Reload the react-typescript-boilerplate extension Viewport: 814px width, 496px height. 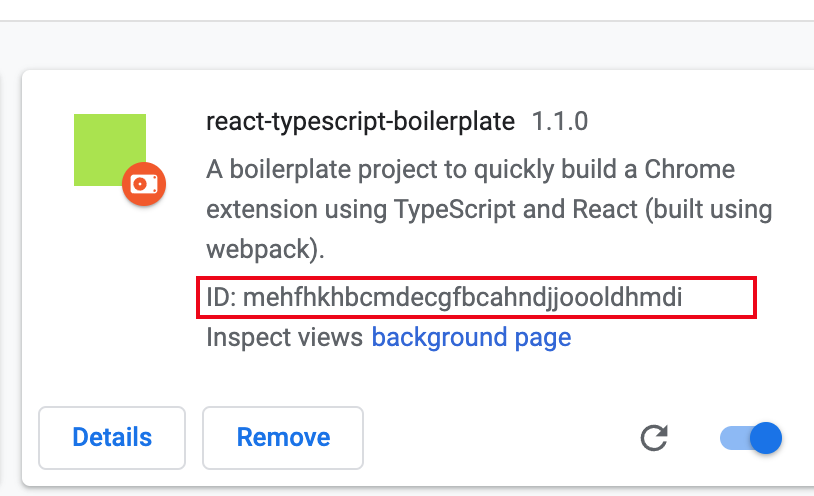click(x=654, y=438)
